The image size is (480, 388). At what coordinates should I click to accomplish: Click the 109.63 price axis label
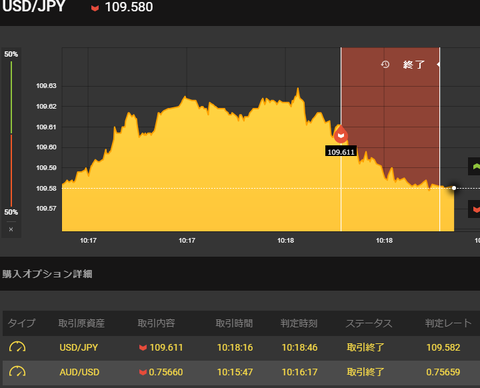(x=46, y=86)
